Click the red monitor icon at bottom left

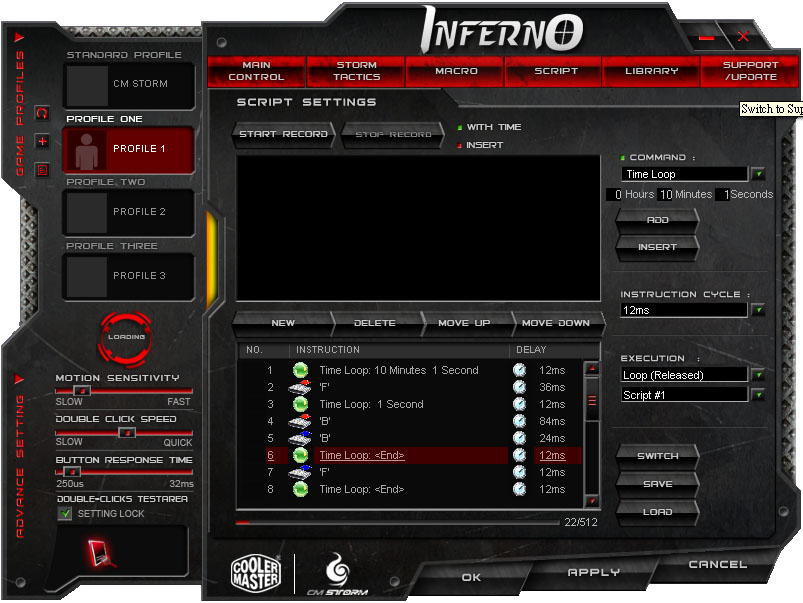(x=100, y=553)
